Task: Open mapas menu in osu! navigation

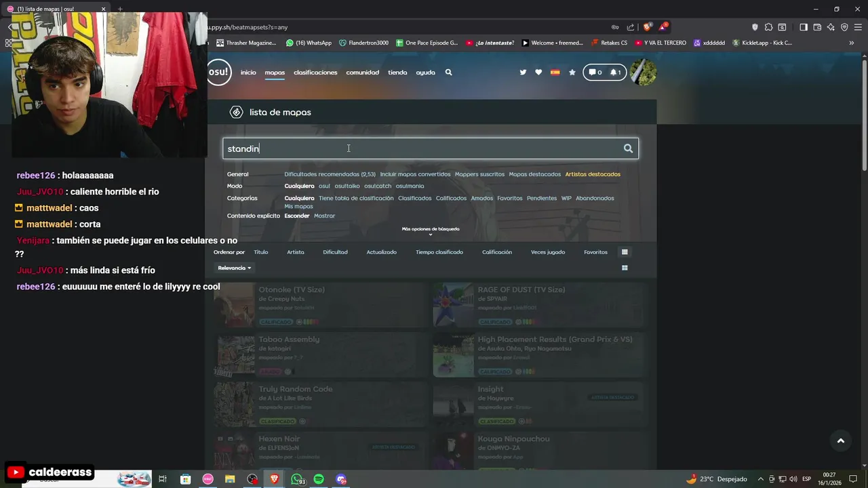Action: click(x=275, y=73)
